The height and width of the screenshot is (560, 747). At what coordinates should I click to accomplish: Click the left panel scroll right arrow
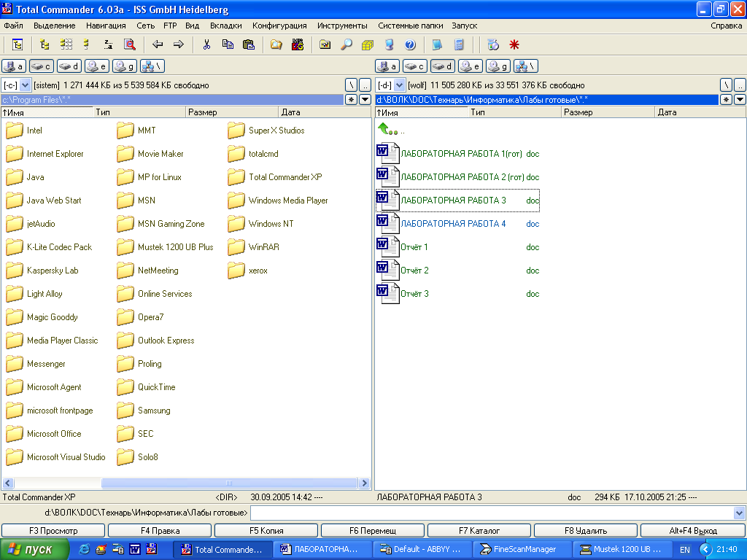coord(365,483)
